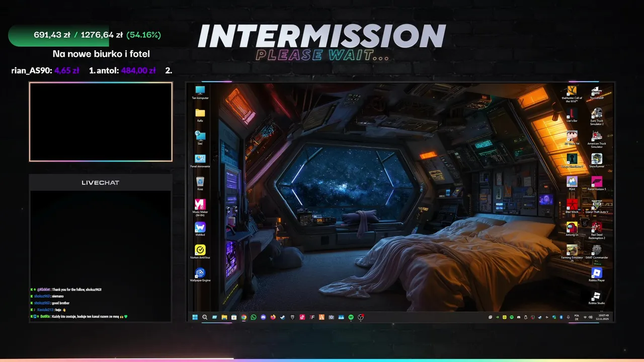Launch Red Dead Redemption 2 shortcut
This screenshot has height=362, width=644.
596,230
